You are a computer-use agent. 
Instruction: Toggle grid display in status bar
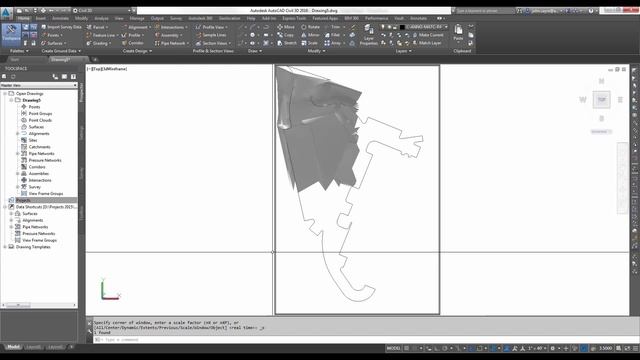(x=407, y=348)
